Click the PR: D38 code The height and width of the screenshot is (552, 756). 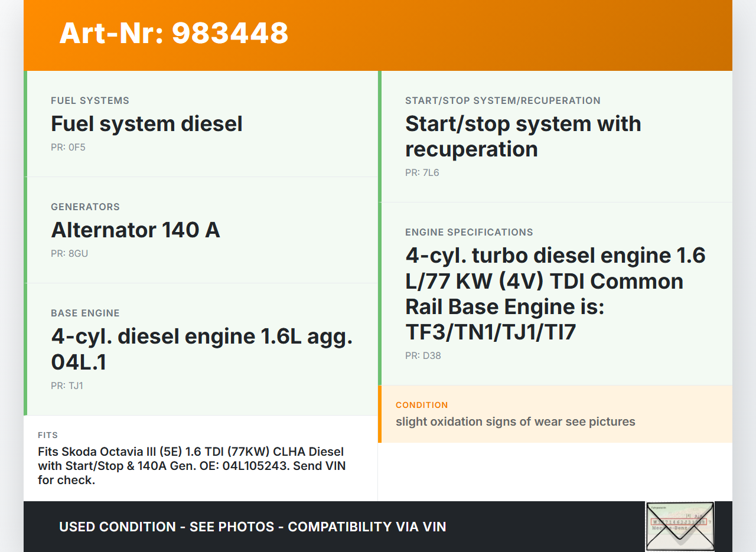coord(423,355)
